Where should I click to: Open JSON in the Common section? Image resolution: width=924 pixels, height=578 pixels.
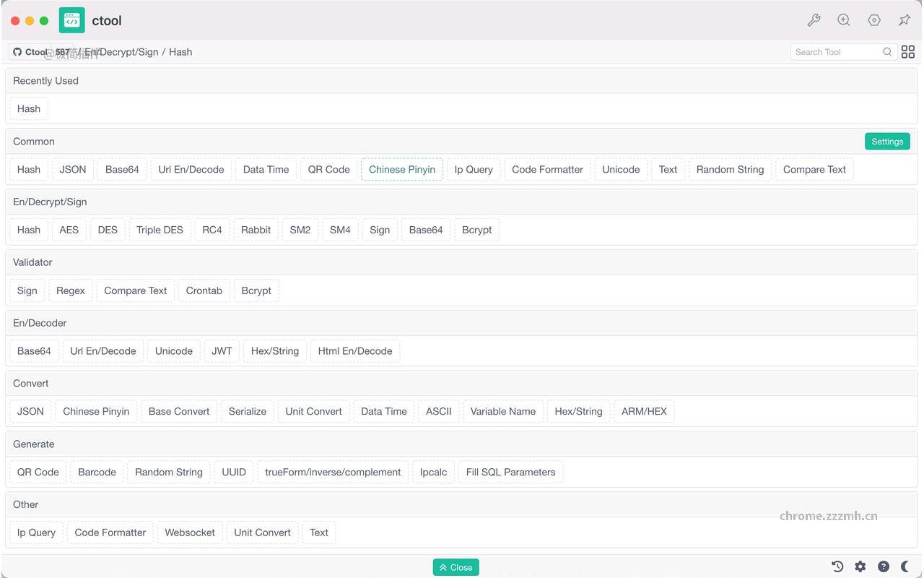[73, 170]
